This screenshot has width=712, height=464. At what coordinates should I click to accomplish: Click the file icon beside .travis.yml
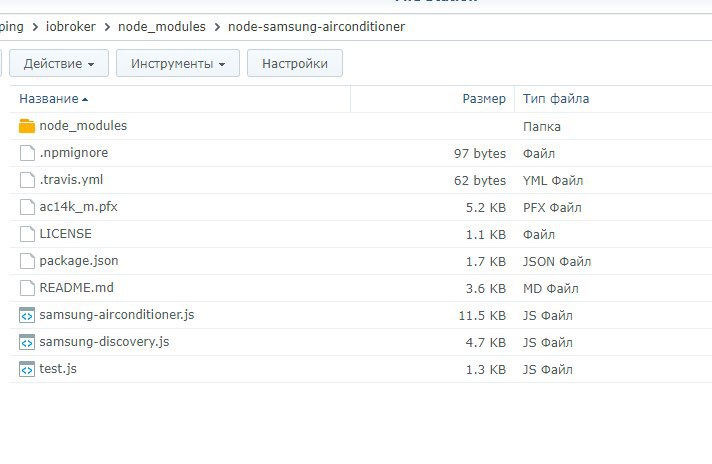click(x=27, y=180)
